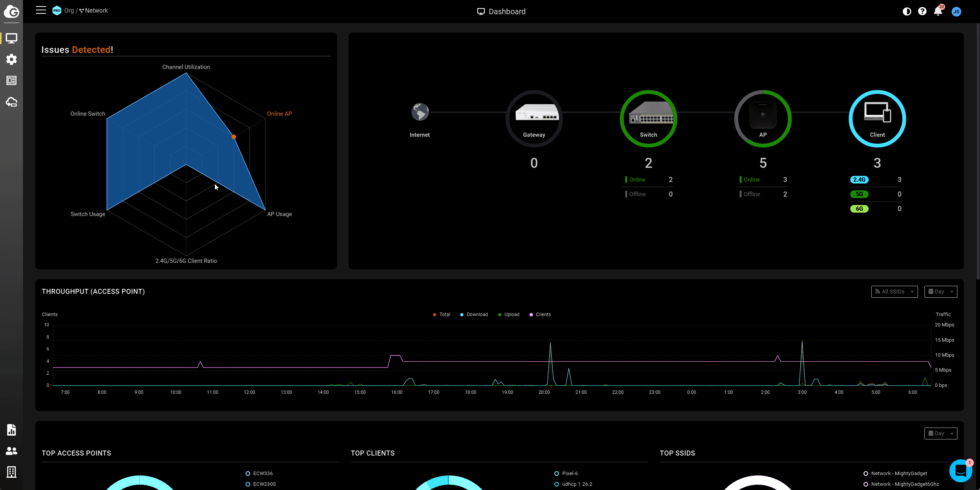
Task: Click the Org breadcrumb link
Action: [69, 11]
